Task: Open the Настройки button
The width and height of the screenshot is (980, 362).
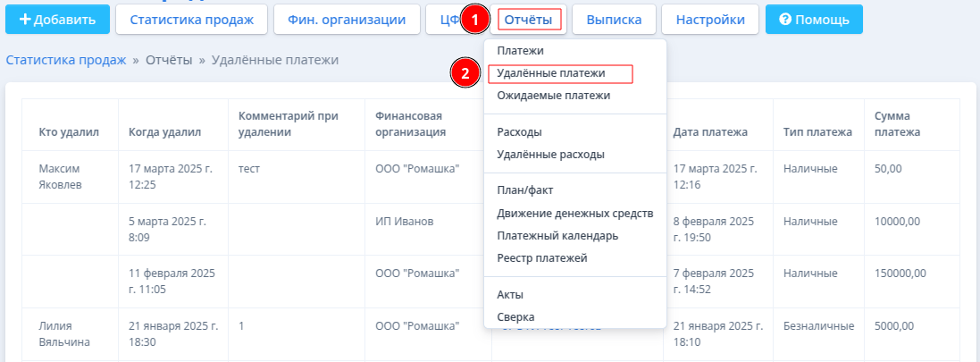Action: pyautogui.click(x=710, y=20)
